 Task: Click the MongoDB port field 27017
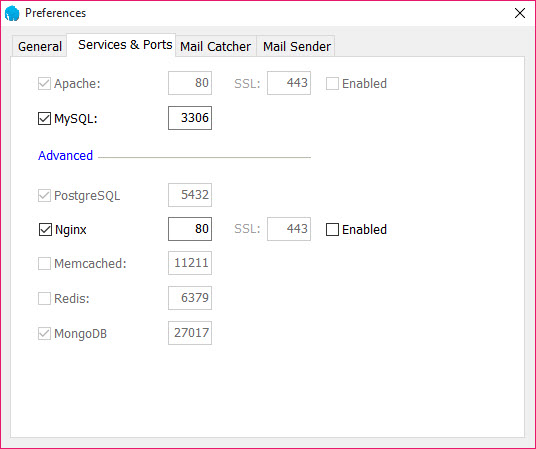(x=190, y=333)
